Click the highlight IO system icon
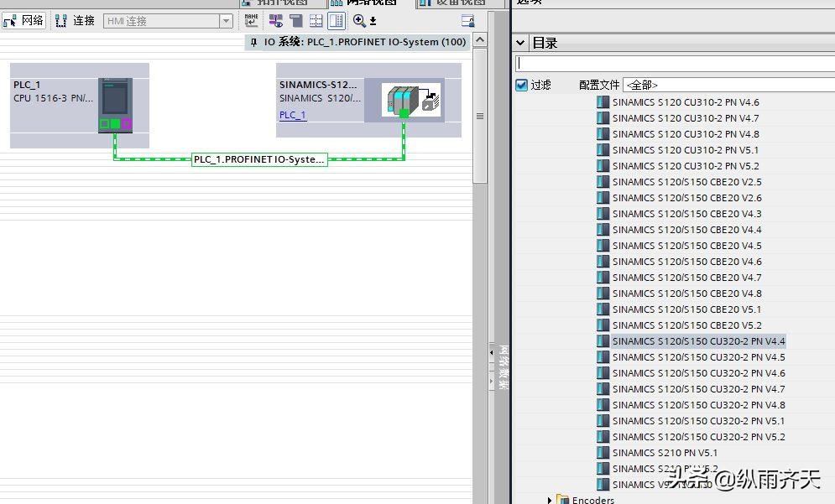Viewport: 835px width, 504px height. (x=276, y=21)
